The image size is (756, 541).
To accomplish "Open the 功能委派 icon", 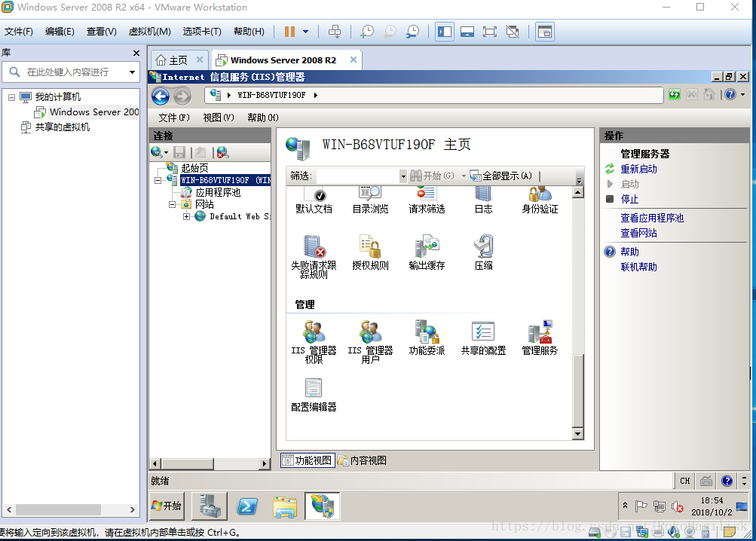I will pos(427,338).
